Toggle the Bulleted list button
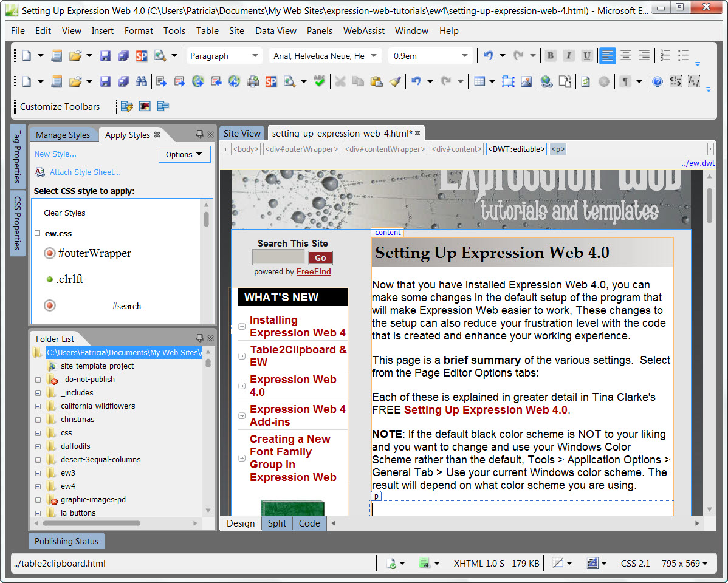 (x=684, y=56)
